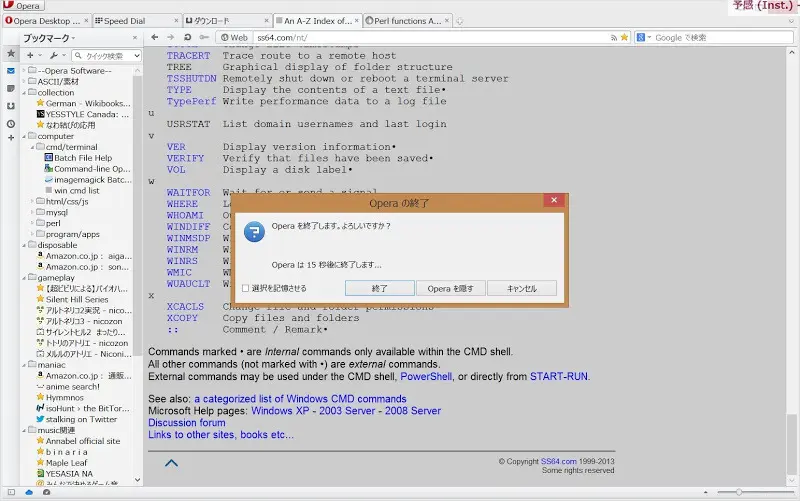
Task: Open a new tab with plus icon
Action: pyautogui.click(x=459, y=21)
